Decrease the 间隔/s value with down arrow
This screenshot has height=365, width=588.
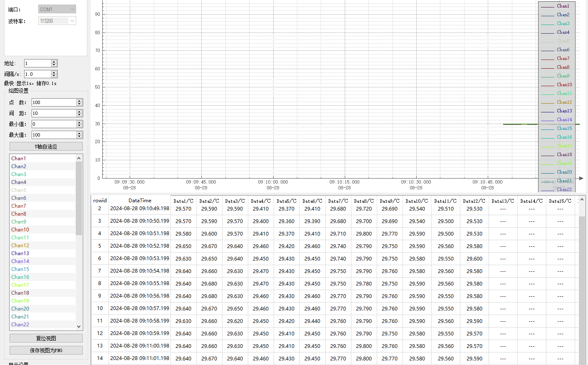pyautogui.click(x=54, y=76)
